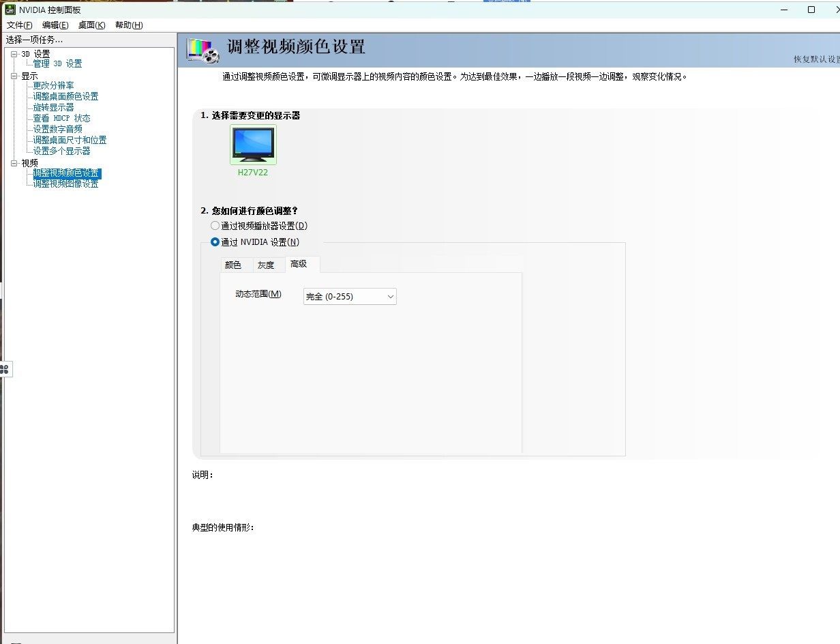The width and height of the screenshot is (840, 644).
Task: Open 调整视频图像设置 page
Action: tap(65, 184)
